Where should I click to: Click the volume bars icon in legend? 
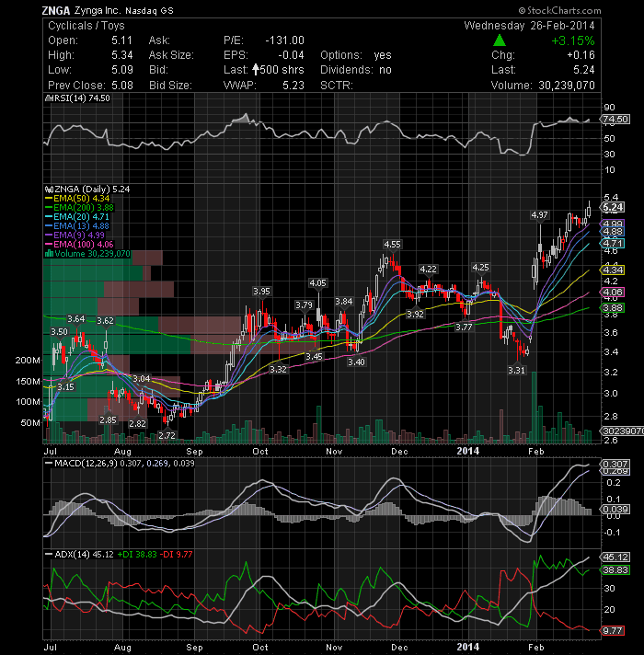49,254
